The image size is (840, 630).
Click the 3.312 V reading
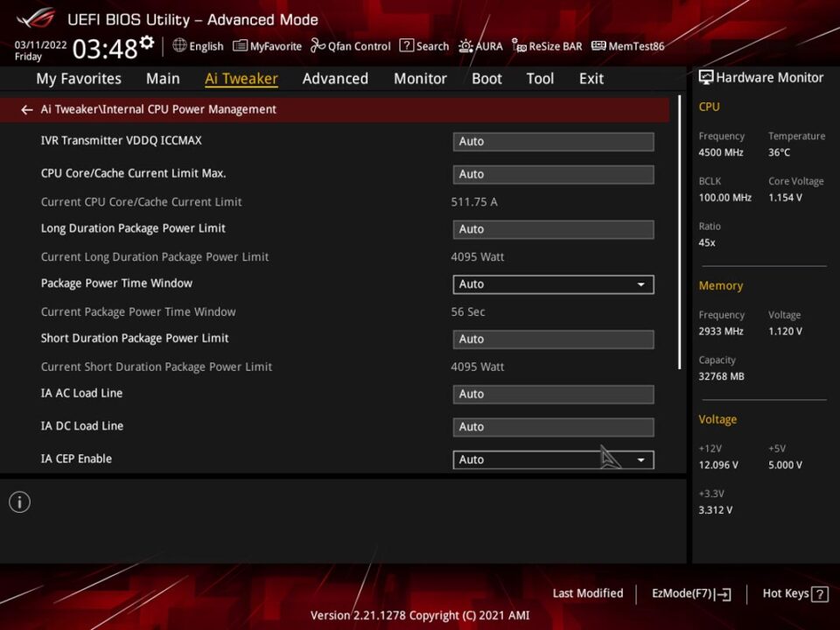[x=715, y=510]
